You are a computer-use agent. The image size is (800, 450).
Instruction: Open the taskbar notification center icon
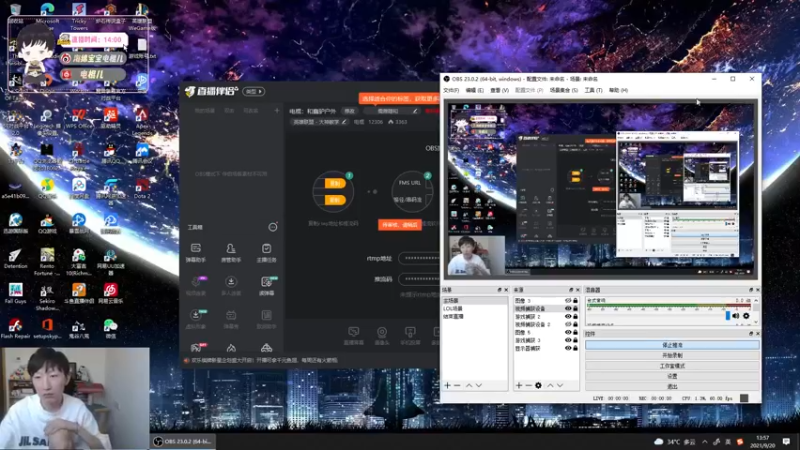click(x=786, y=441)
